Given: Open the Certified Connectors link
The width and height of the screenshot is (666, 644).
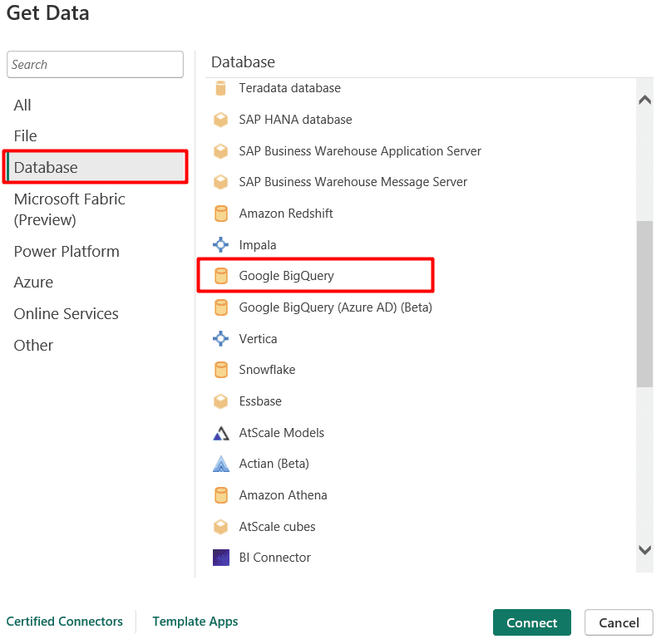Looking at the screenshot, I should (x=65, y=621).
